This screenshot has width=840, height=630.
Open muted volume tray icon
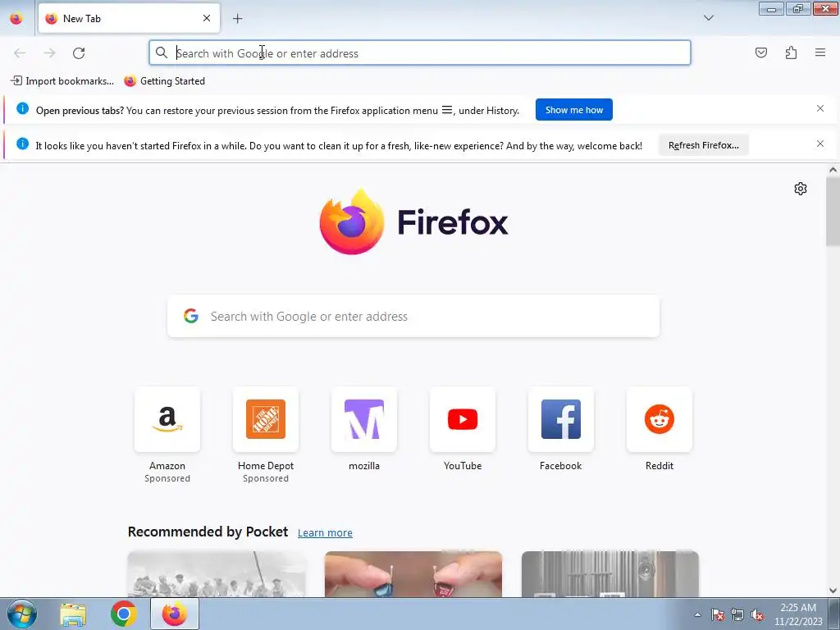(x=757, y=614)
